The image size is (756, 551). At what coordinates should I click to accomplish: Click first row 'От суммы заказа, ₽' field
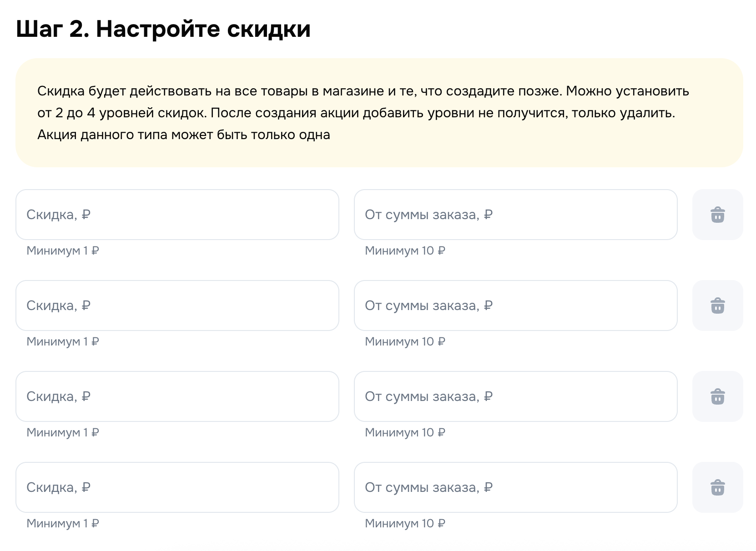pos(515,215)
